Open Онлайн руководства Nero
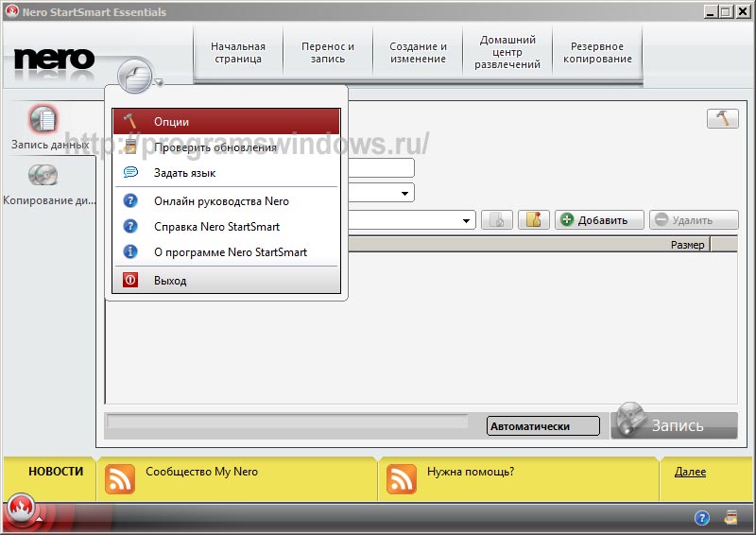This screenshot has height=535, width=756. pyautogui.click(x=226, y=201)
